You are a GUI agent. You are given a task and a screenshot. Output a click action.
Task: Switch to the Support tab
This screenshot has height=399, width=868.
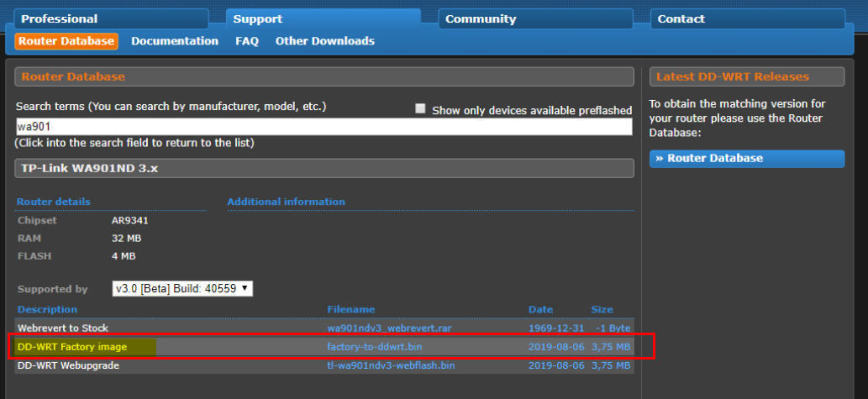point(324,18)
